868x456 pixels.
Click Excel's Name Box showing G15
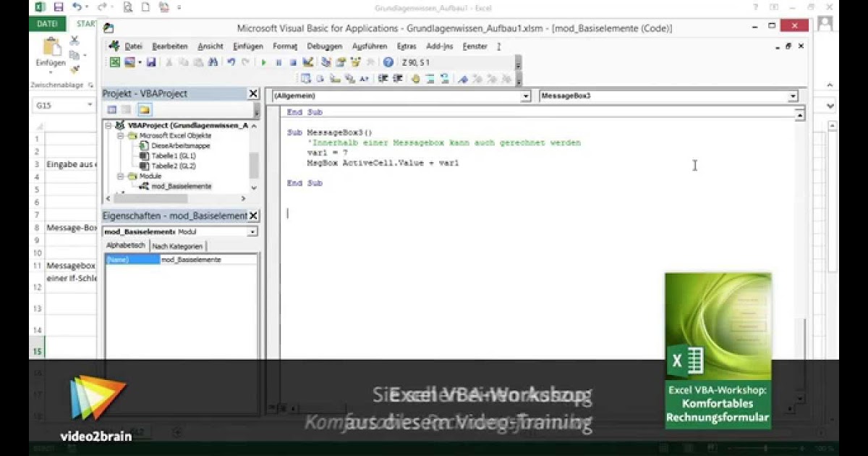(63, 105)
